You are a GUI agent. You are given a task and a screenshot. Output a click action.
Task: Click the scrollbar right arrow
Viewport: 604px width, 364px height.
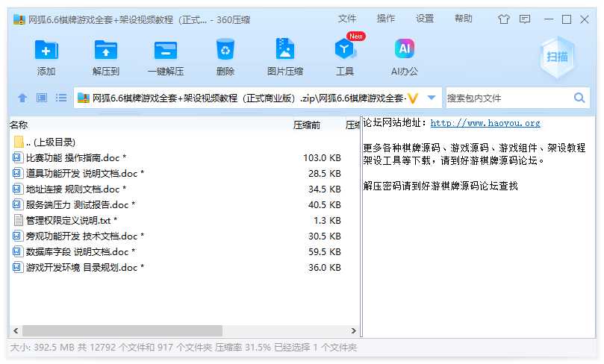point(354,330)
